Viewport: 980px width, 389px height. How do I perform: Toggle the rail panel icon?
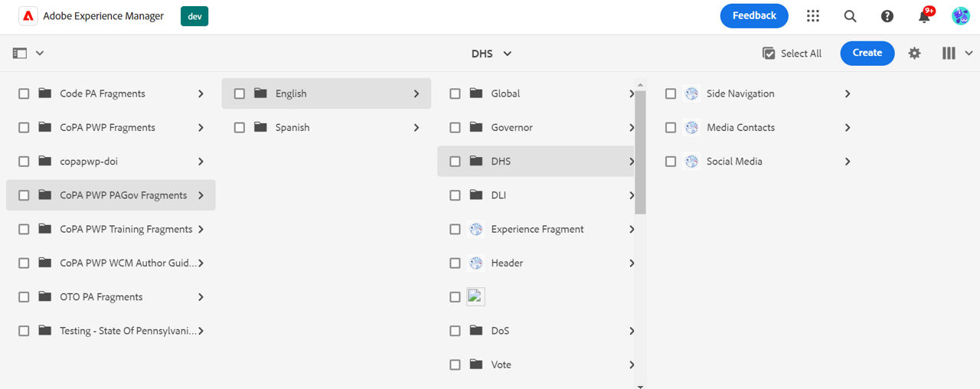pyautogui.click(x=20, y=54)
